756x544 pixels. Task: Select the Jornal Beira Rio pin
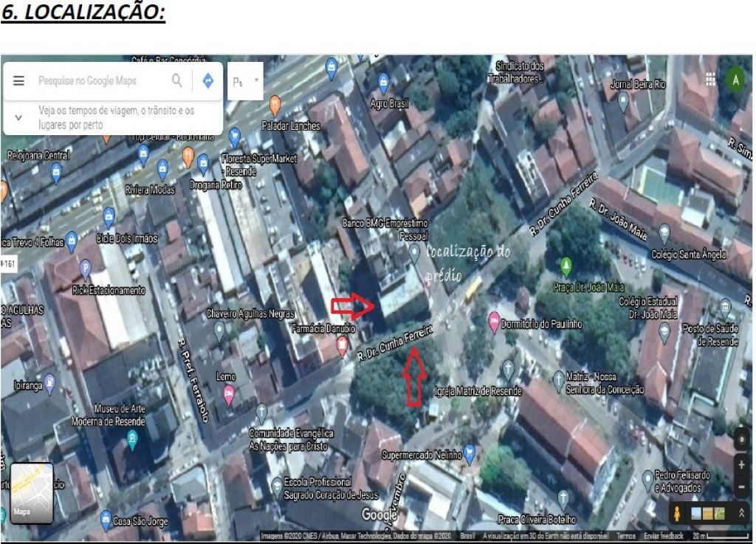pyautogui.click(x=622, y=102)
